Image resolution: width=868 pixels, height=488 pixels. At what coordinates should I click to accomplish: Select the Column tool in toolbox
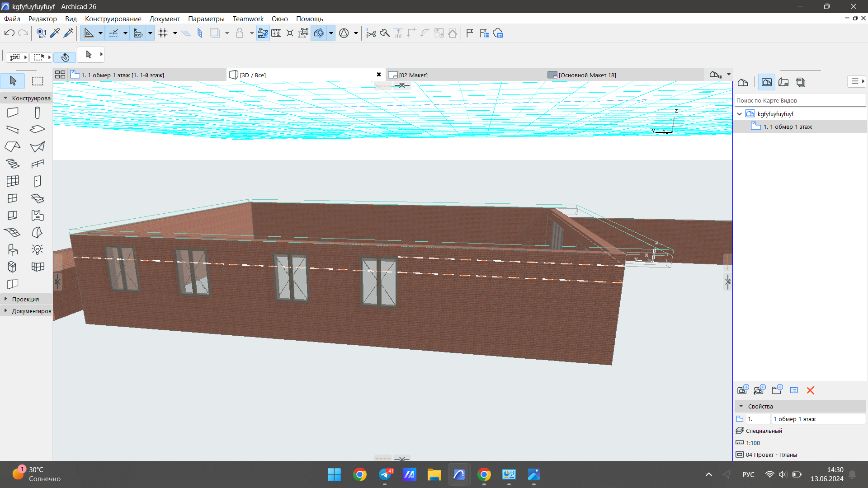click(x=38, y=113)
